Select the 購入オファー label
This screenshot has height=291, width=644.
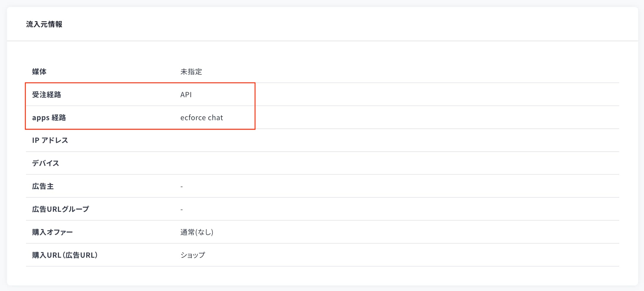tap(52, 232)
